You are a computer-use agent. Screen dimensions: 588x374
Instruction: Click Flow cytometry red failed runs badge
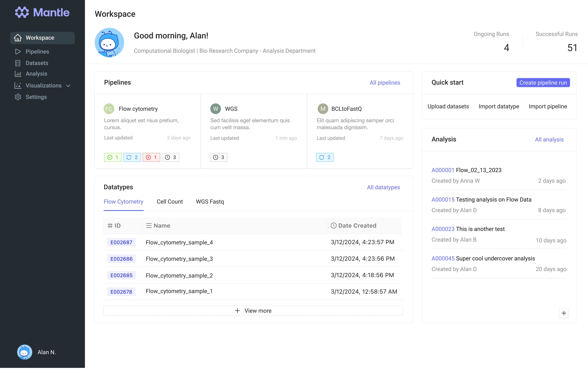coord(151,157)
